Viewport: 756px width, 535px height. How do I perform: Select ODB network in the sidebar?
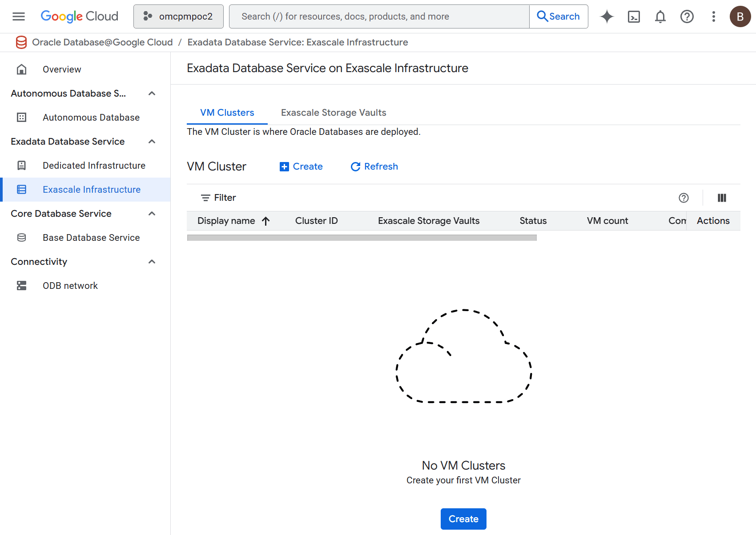(70, 285)
